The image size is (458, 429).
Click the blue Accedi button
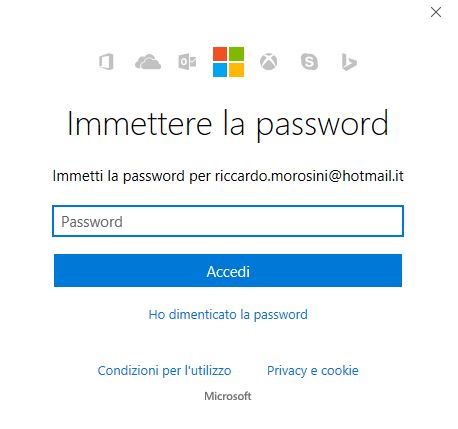228,271
